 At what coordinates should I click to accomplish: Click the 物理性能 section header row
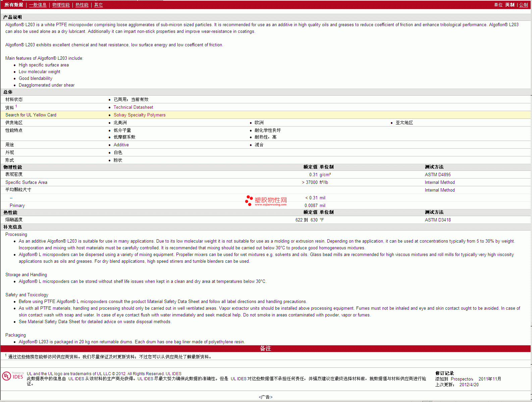tap(265, 167)
